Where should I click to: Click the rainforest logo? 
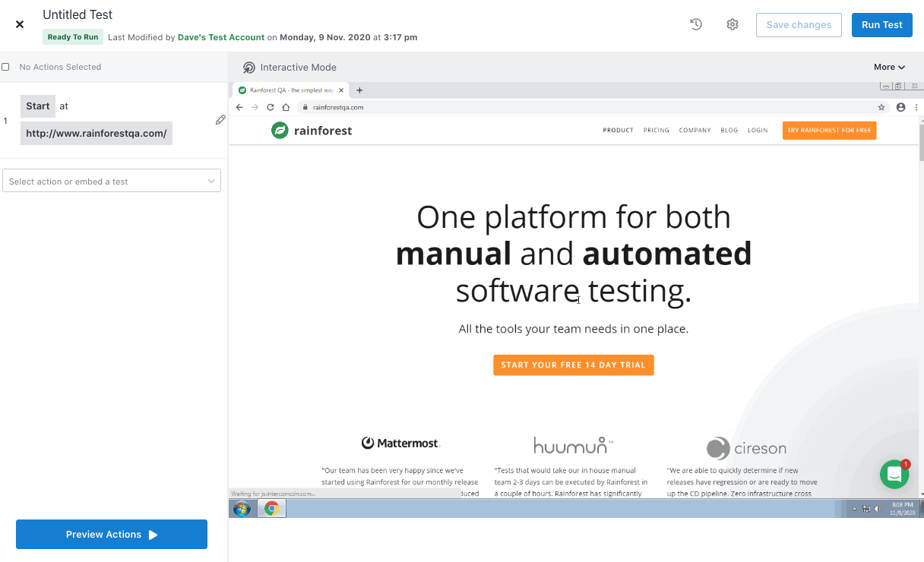click(x=312, y=131)
